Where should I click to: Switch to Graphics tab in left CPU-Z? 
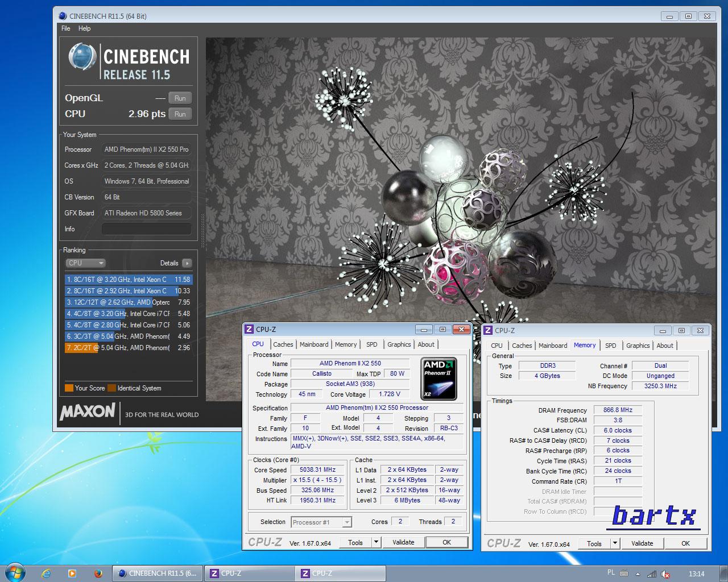coord(399,344)
